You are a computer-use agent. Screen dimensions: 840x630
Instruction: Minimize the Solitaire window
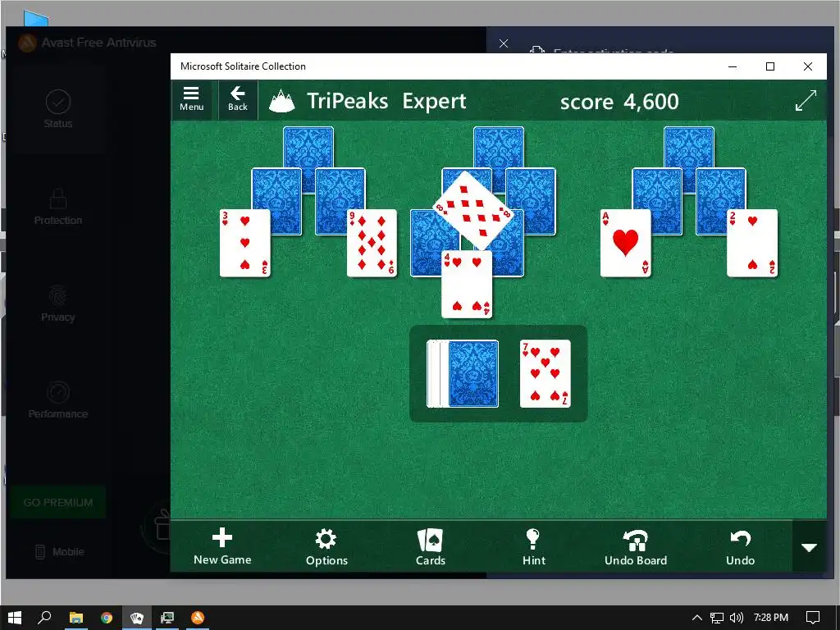733,66
